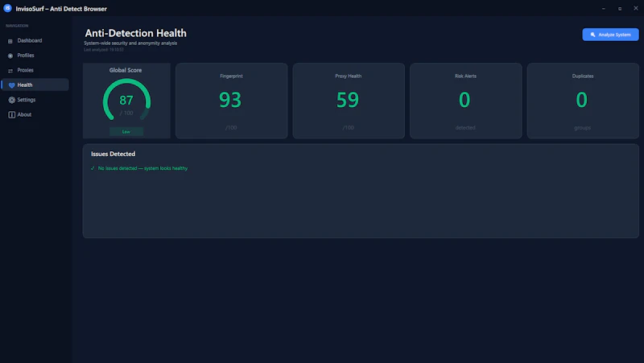Click the Global Score circular gauge
This screenshot has height=363, width=644.
[x=126, y=100]
